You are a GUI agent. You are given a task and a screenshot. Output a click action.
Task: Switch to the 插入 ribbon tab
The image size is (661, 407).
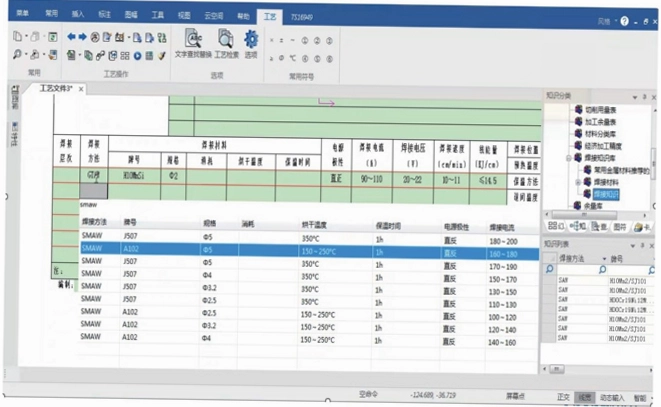pos(78,14)
